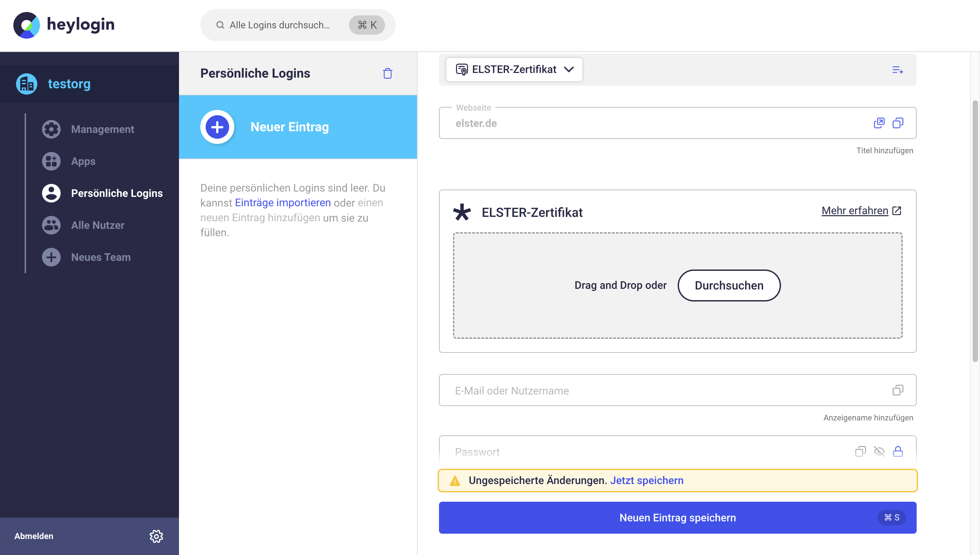Select Alle Nutzer in sidebar
980x555 pixels.
pyautogui.click(x=98, y=225)
